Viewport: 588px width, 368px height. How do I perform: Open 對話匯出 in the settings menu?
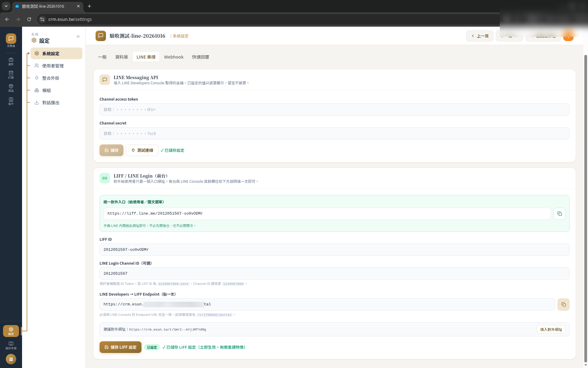point(56,102)
